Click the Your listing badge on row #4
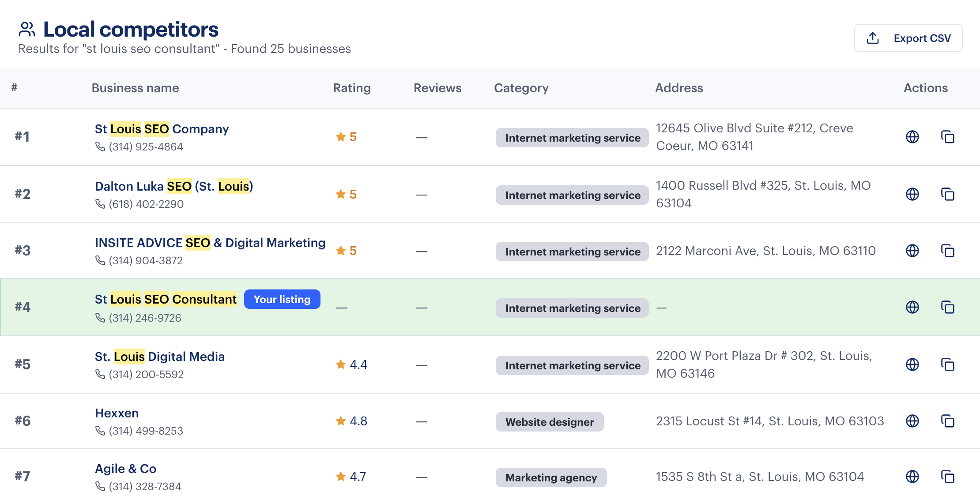This screenshot has width=980, height=503. point(282,299)
